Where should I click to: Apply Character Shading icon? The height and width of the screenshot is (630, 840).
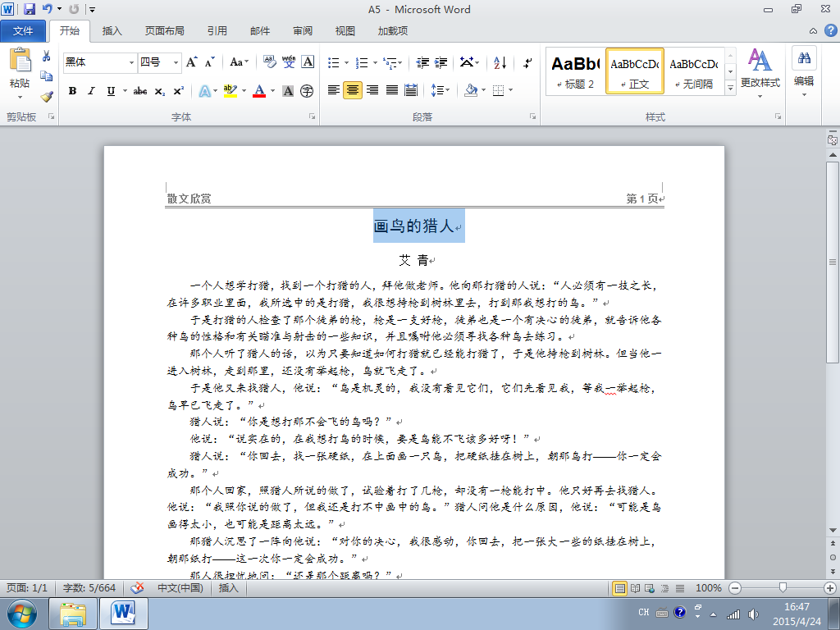pos(288,91)
